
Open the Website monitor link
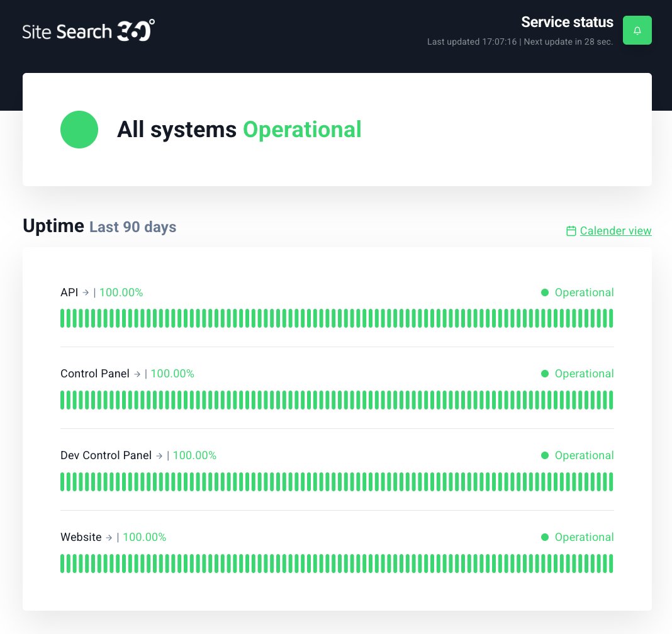(81, 537)
